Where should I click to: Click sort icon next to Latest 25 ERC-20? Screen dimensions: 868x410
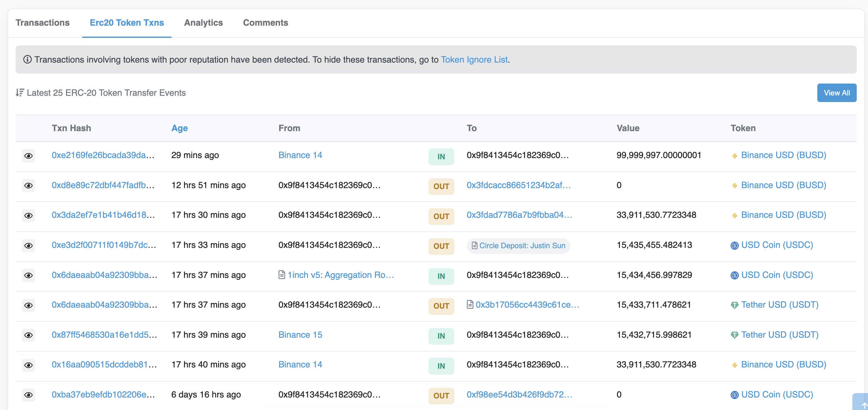20,93
